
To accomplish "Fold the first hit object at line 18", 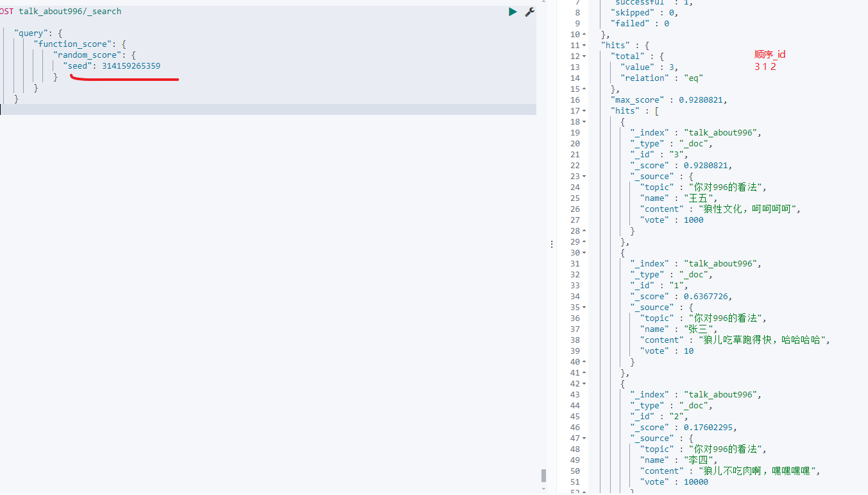I will point(584,122).
